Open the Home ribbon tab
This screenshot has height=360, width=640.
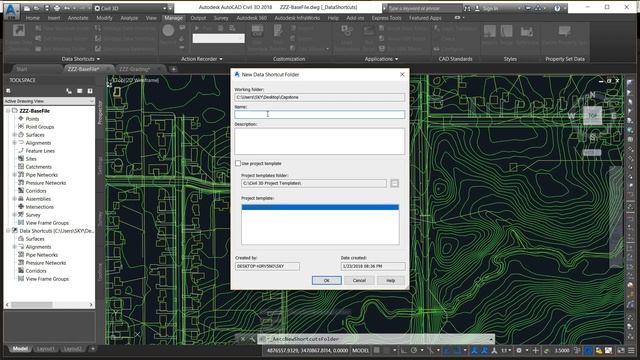coord(33,18)
